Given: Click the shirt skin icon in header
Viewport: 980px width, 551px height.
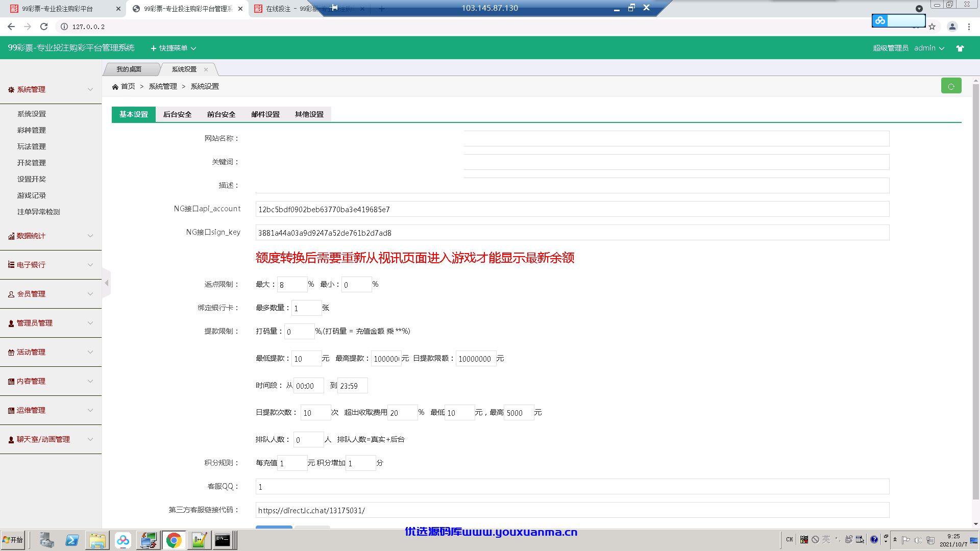Looking at the screenshot, I should pos(960,48).
